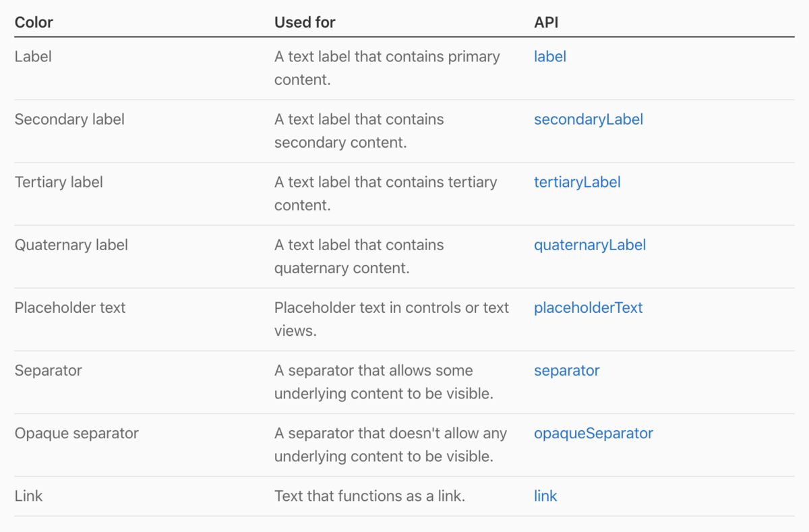This screenshot has width=809, height=532.
Task: Open the separator API link
Action: 566,370
